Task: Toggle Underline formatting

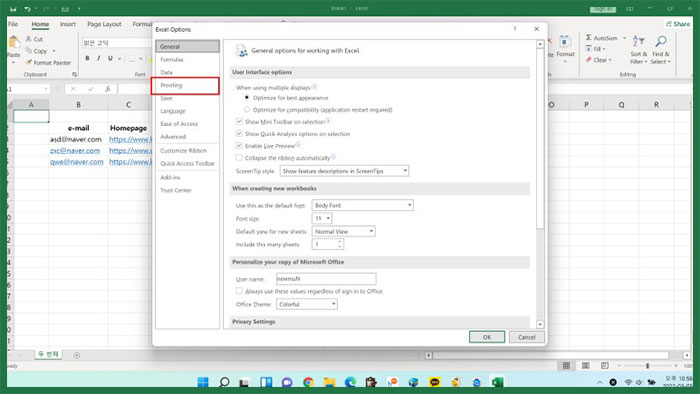Action: click(110, 58)
